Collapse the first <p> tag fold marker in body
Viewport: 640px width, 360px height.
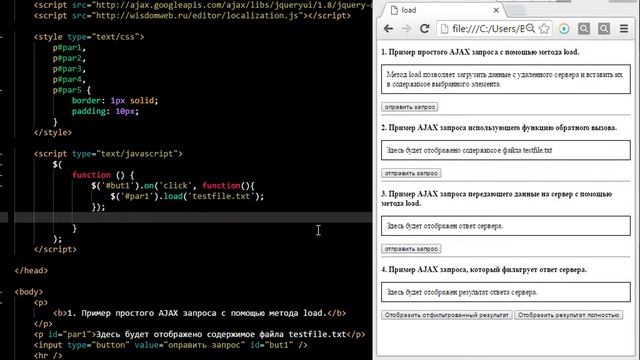(2, 302)
